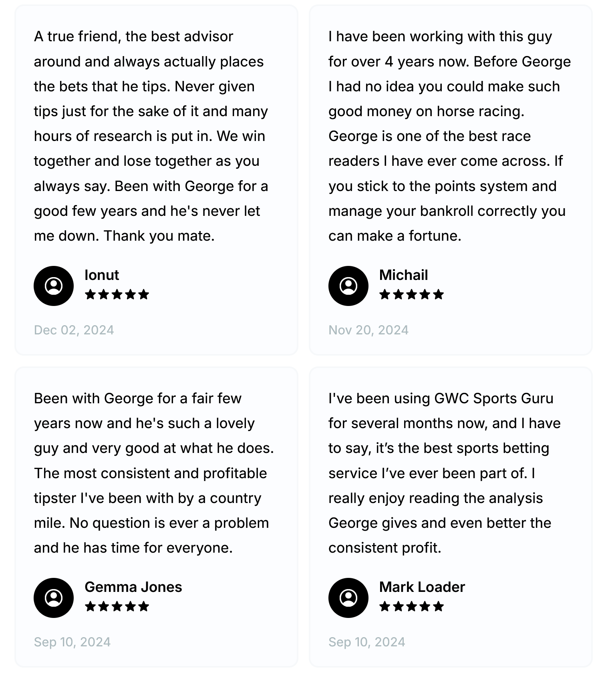Click Ionut's profile avatar icon
Screen dimensions: 616x678
coord(54,286)
